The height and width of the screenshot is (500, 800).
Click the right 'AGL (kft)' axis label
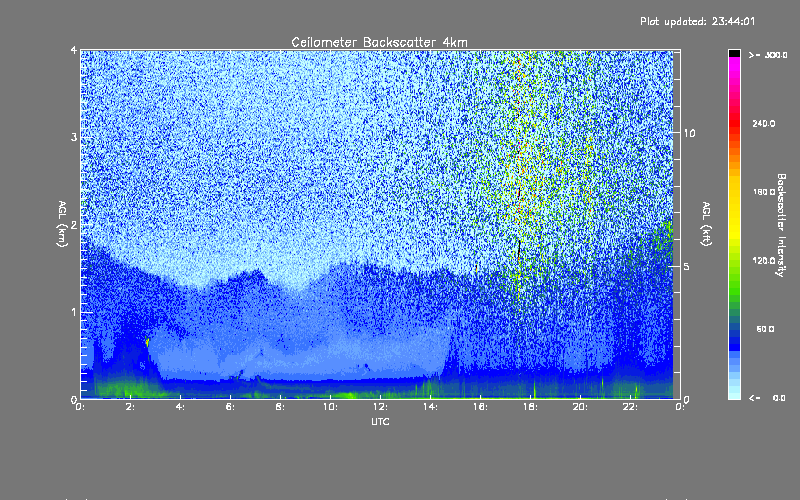(x=707, y=224)
